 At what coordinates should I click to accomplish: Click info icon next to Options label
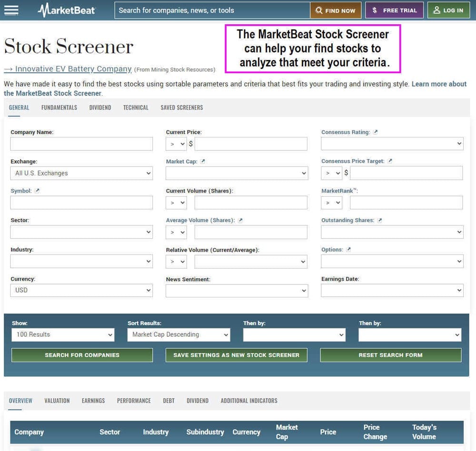348,250
